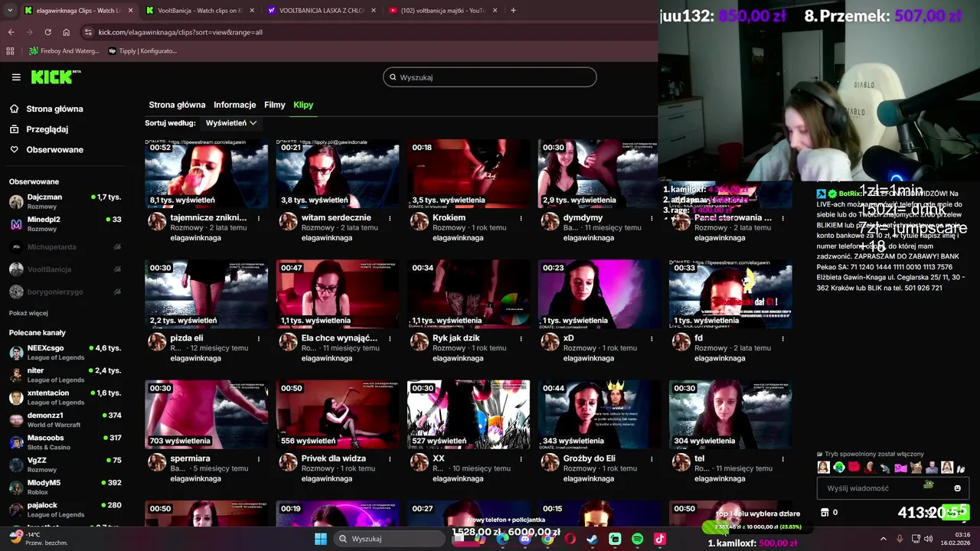980x551 pixels.
Task: Play clip thumbnail Privek dla widza
Action: 338,414
